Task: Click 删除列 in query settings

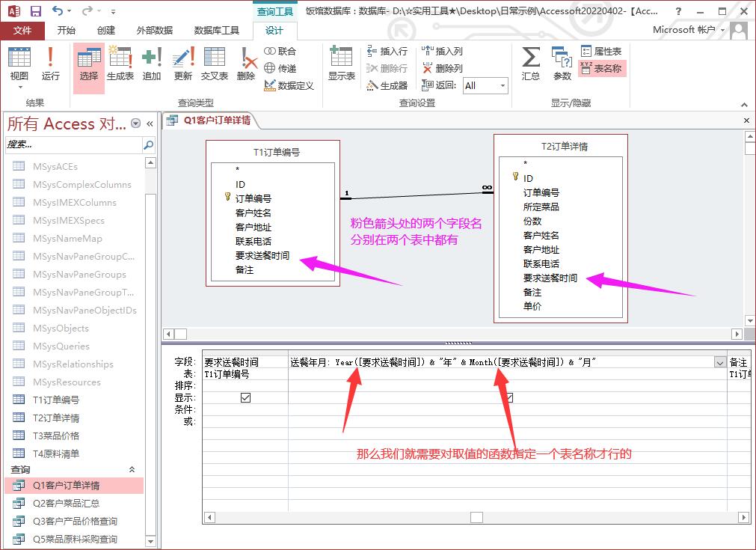Action: pos(442,68)
